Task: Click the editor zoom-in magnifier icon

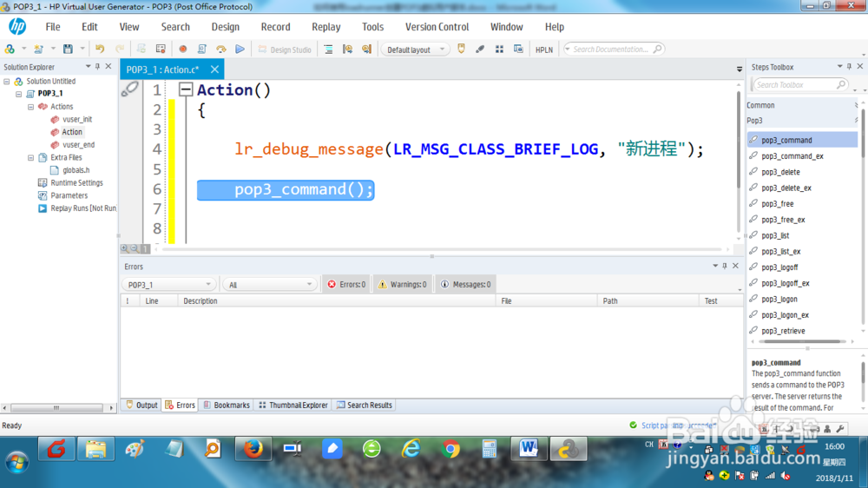Action: coord(124,249)
